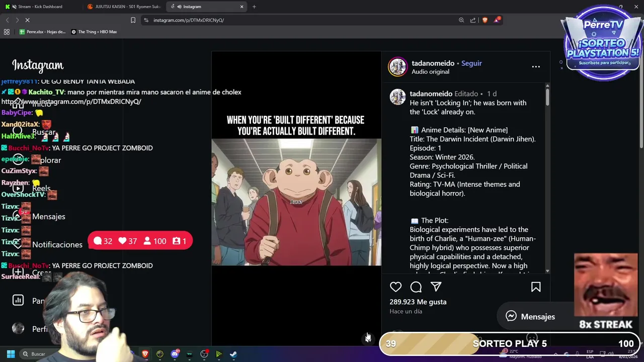644x362 pixels.
Task: Click the site settings icon beside URL
Action: click(146, 20)
